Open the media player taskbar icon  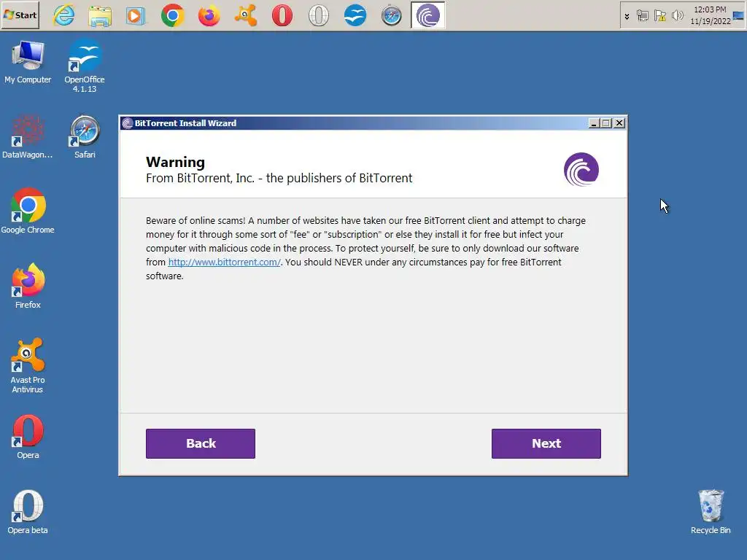click(136, 16)
